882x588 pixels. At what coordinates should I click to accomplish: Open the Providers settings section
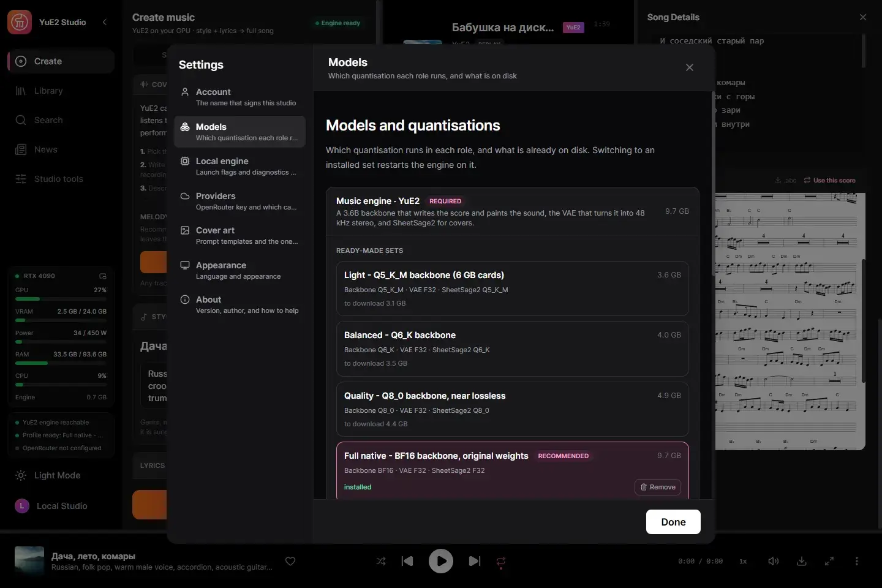click(x=239, y=201)
